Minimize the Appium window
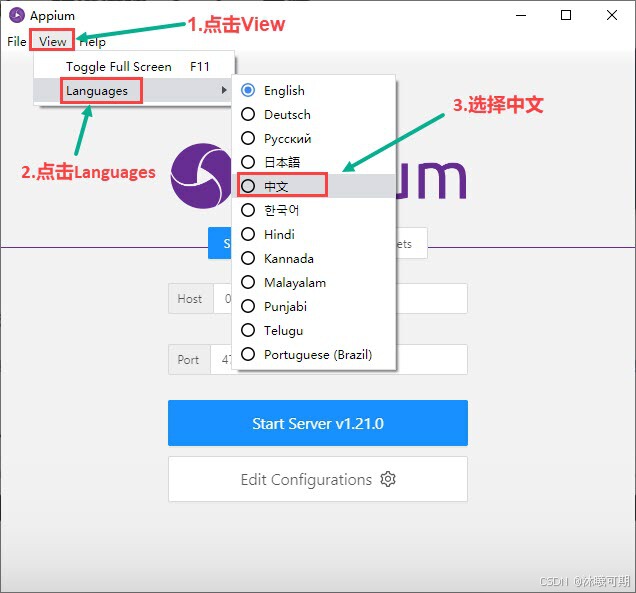This screenshot has width=636, height=593. pos(521,15)
